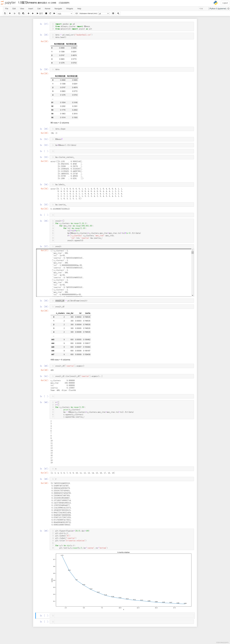
Task: Click the result_df = pd.DataFrame(result) cell
Action: pyautogui.click(x=122, y=301)
